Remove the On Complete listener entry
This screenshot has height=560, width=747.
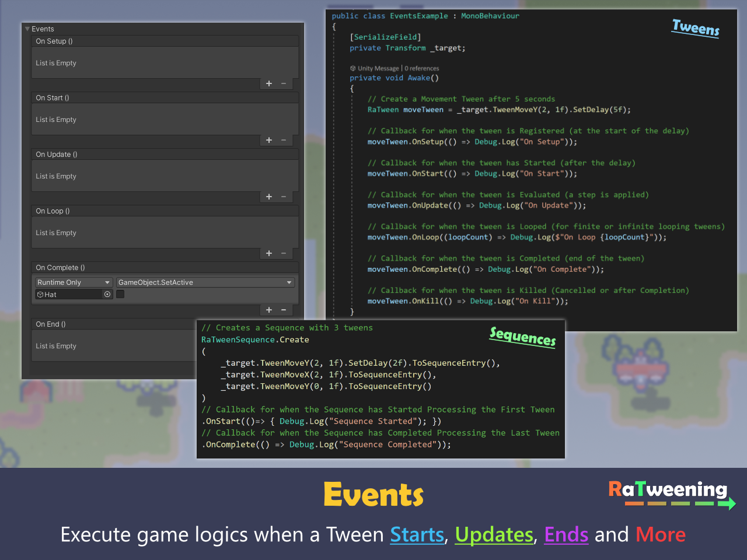(x=284, y=310)
